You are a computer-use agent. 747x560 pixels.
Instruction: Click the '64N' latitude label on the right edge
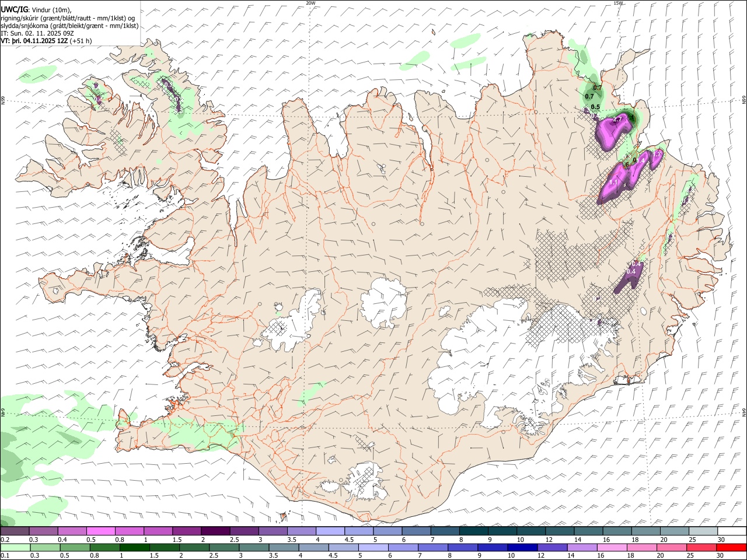[744, 412]
